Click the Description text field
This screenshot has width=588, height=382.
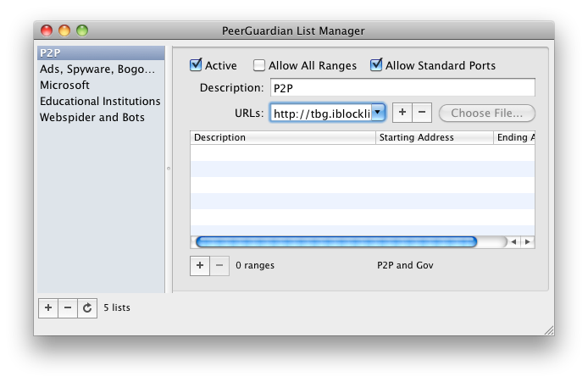click(402, 88)
